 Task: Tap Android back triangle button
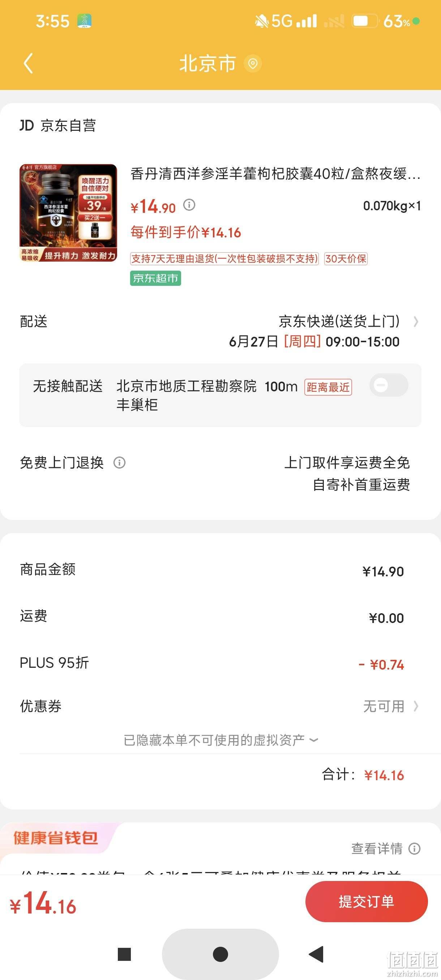coord(316,954)
